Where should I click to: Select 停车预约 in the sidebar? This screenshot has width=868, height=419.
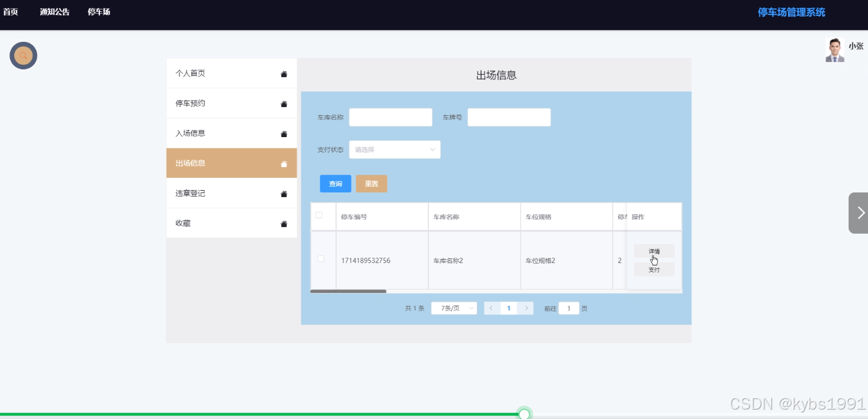231,104
